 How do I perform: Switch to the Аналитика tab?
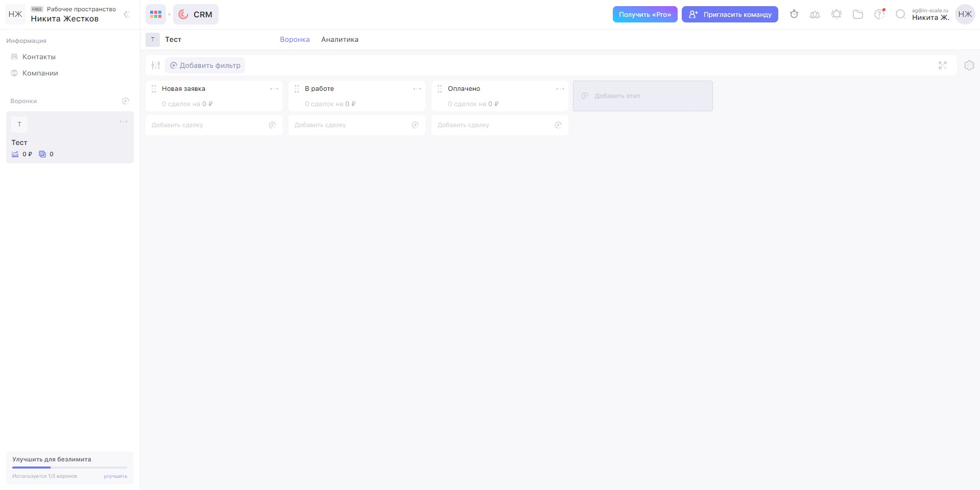click(x=340, y=39)
